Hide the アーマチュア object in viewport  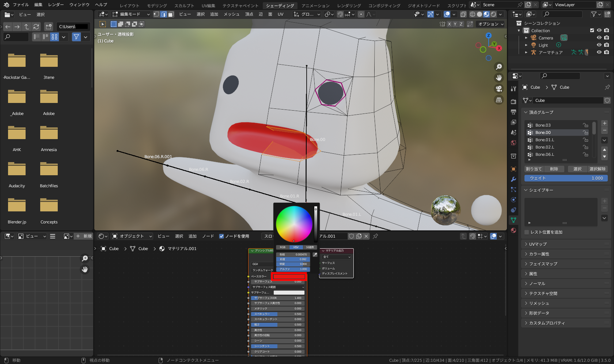click(x=599, y=52)
